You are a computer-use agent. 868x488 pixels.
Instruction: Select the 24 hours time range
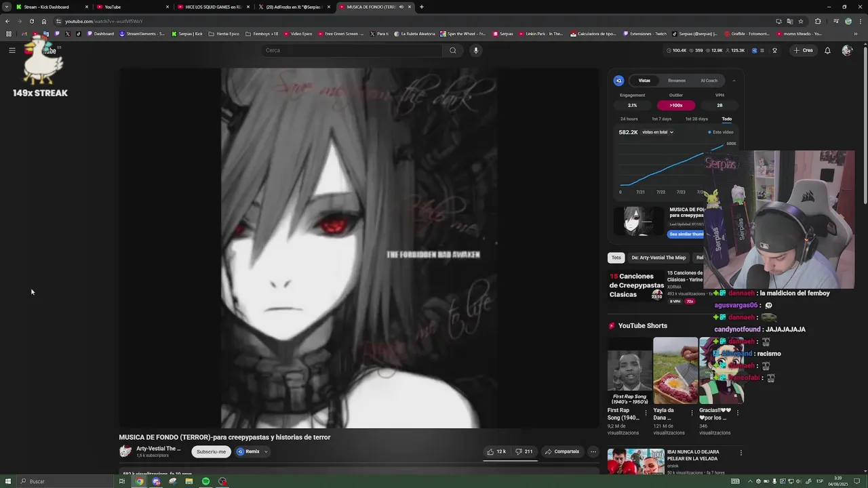629,119
